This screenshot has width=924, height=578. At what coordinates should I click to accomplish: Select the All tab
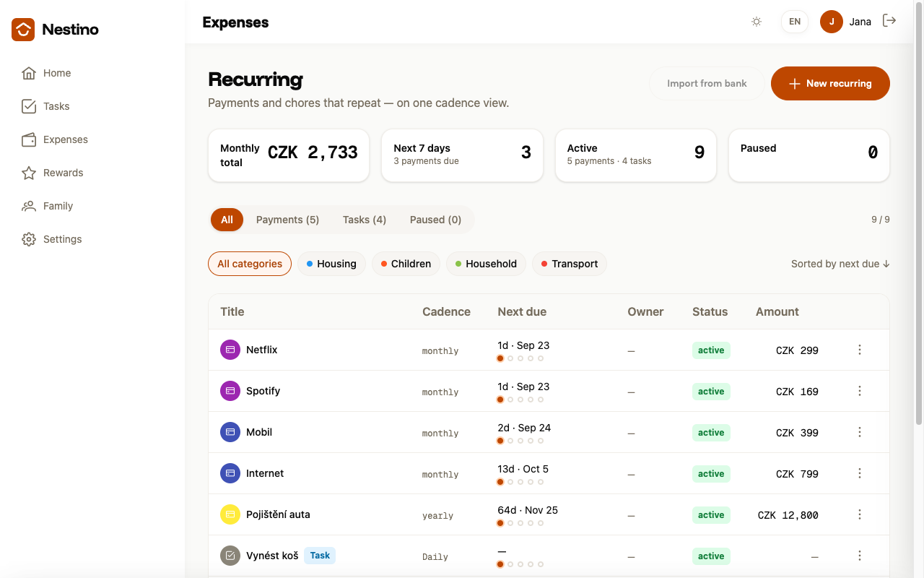pos(227,220)
